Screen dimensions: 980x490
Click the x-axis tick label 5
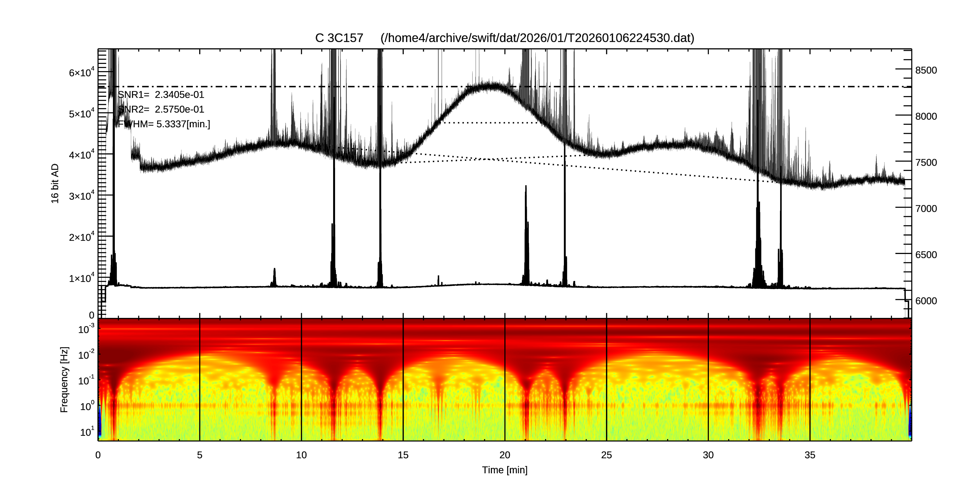point(199,455)
